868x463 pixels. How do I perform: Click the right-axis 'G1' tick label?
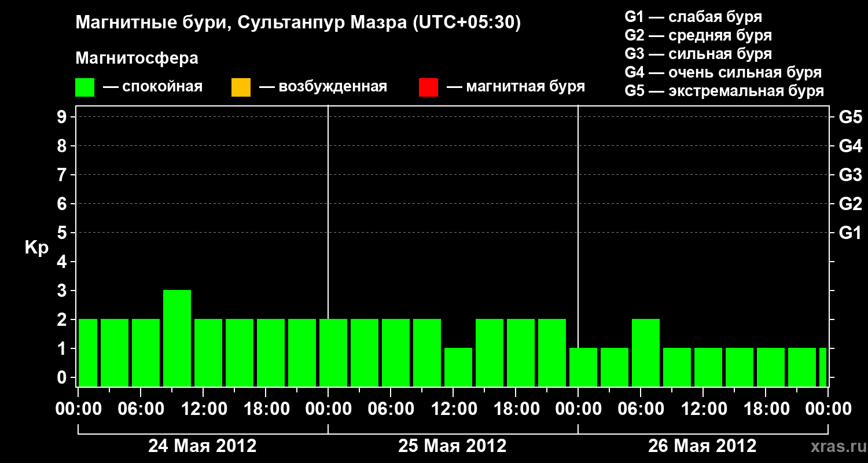851,233
